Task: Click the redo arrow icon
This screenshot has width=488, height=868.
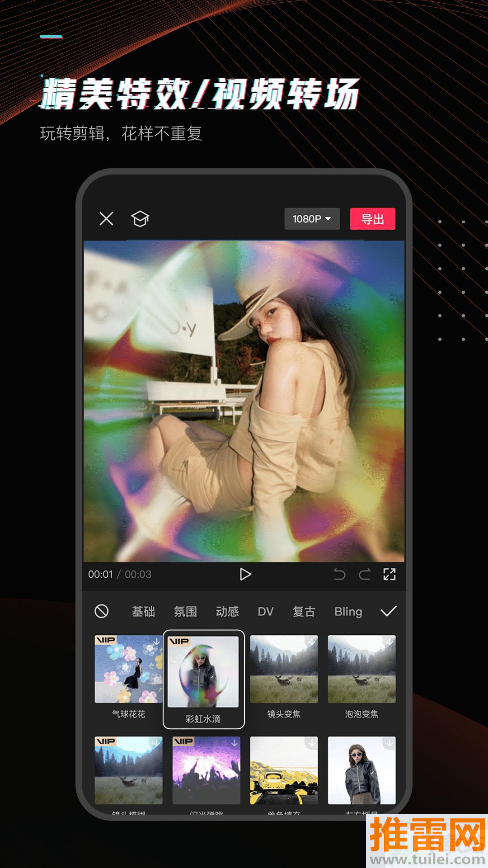Action: click(x=364, y=574)
